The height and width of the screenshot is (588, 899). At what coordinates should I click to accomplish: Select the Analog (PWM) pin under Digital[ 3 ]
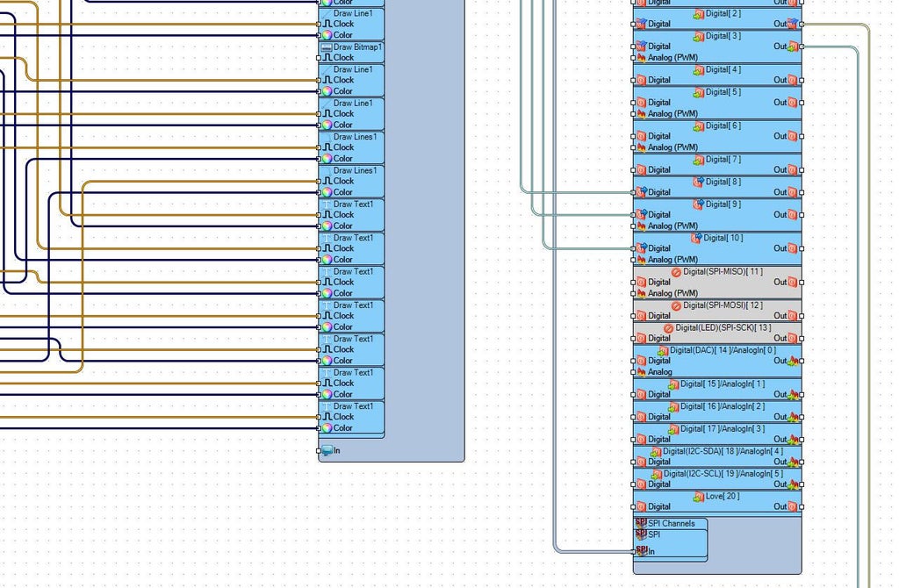(x=666, y=57)
